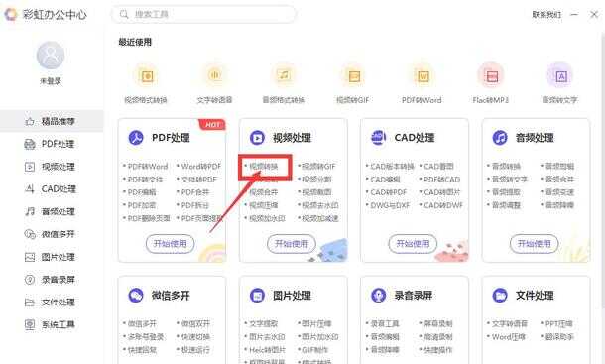Open the PDF转CAD link
The width and height of the screenshot is (605, 364).
[442, 180]
